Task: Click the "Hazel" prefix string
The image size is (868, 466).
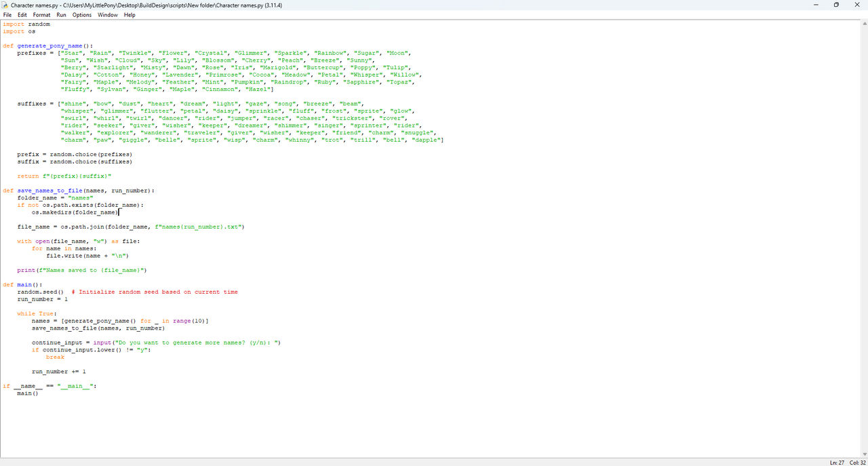Action: click(258, 90)
